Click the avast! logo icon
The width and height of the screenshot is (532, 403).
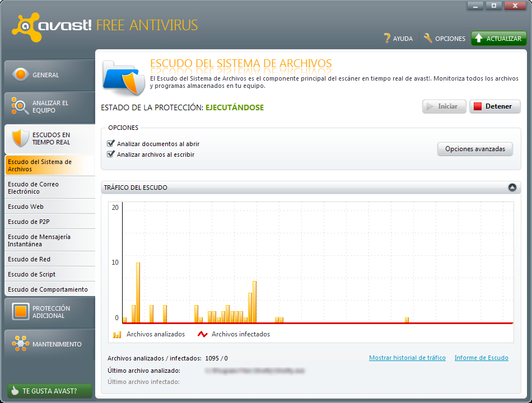[x=26, y=27]
